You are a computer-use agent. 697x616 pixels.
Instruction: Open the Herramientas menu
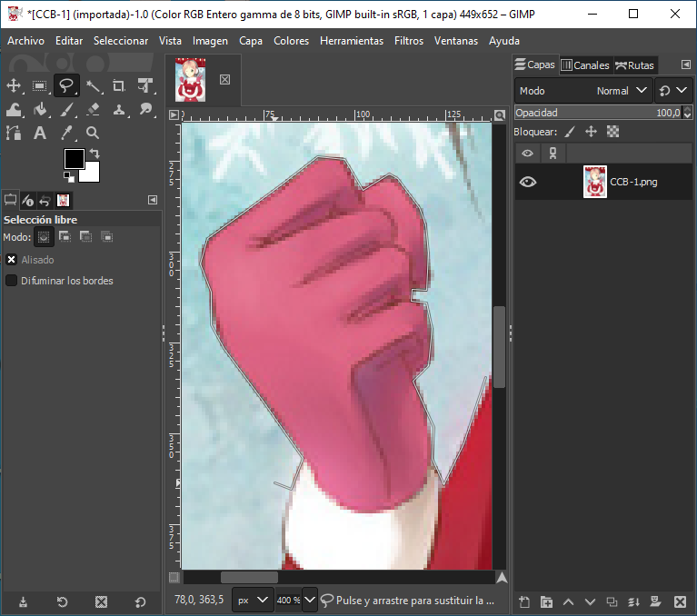click(351, 41)
